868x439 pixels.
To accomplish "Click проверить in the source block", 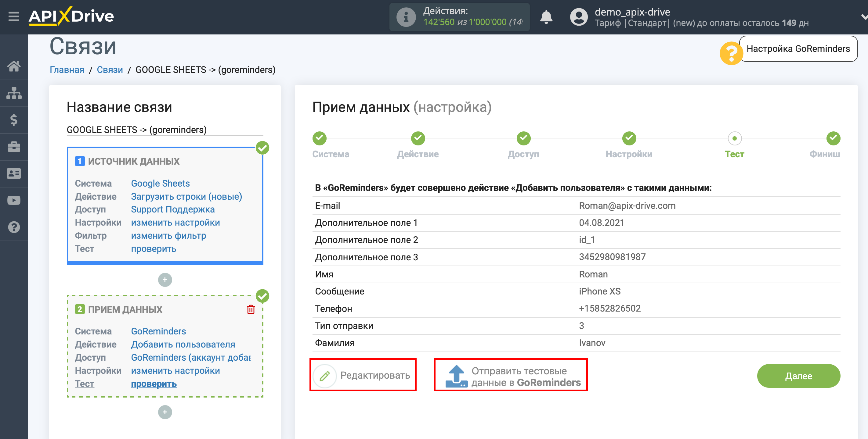I will point(154,249).
